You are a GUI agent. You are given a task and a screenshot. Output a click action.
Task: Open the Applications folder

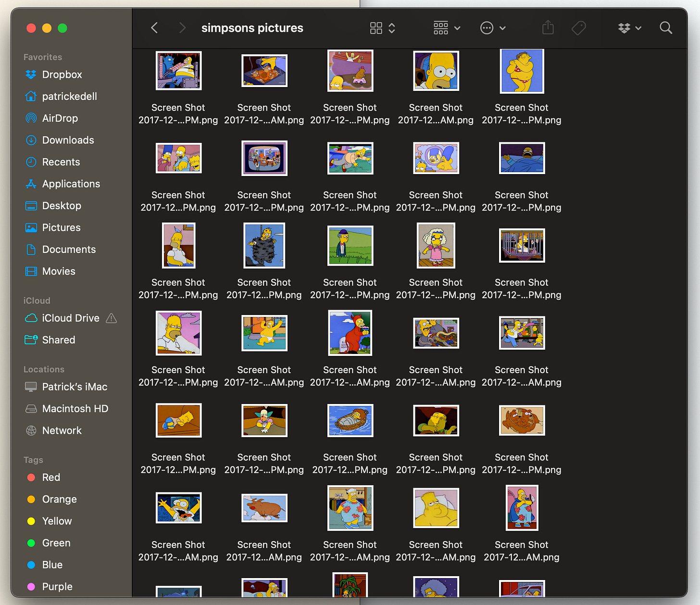pyautogui.click(x=71, y=184)
